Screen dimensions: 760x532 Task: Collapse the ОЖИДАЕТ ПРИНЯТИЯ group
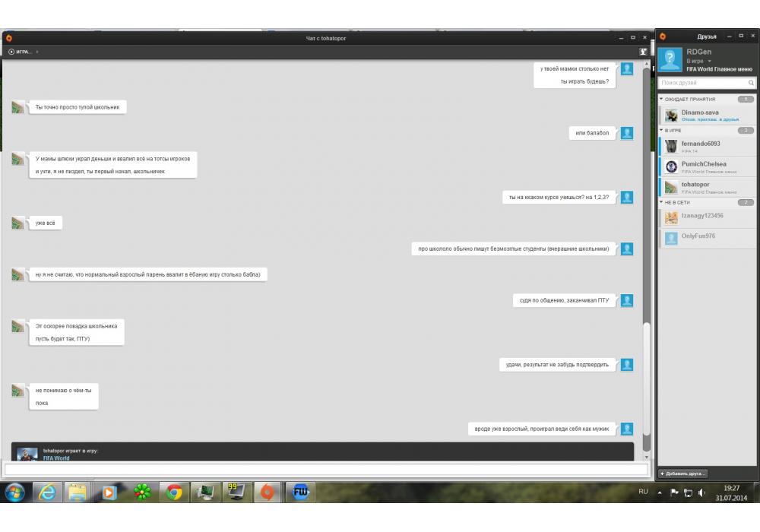661,99
